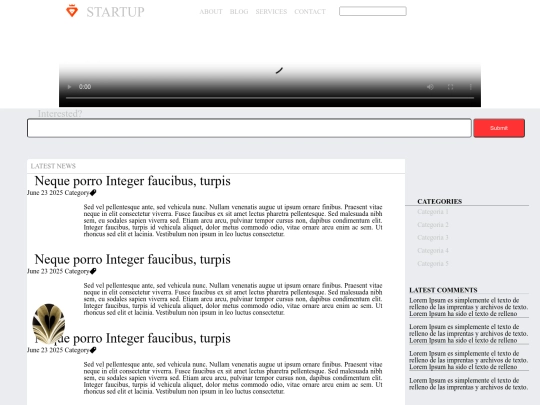The width and height of the screenshot is (540, 405).
Task: Click the third article's category tag icon
Action: tap(93, 350)
